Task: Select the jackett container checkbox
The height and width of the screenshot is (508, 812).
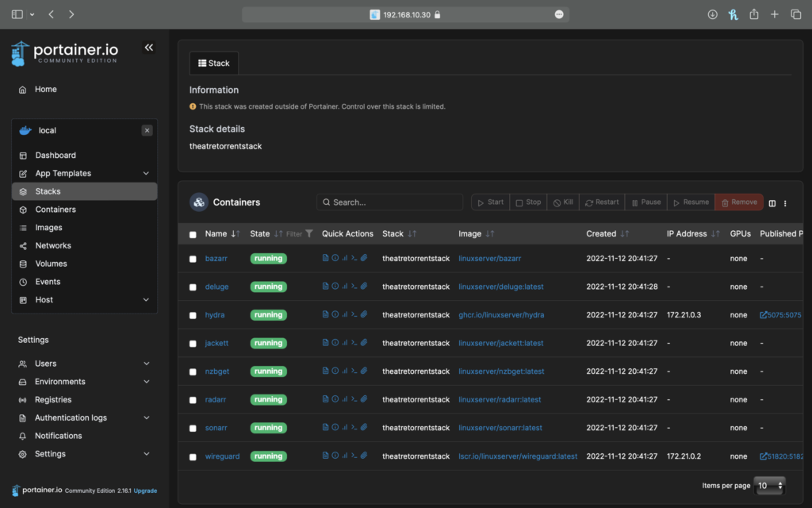Action: (193, 344)
